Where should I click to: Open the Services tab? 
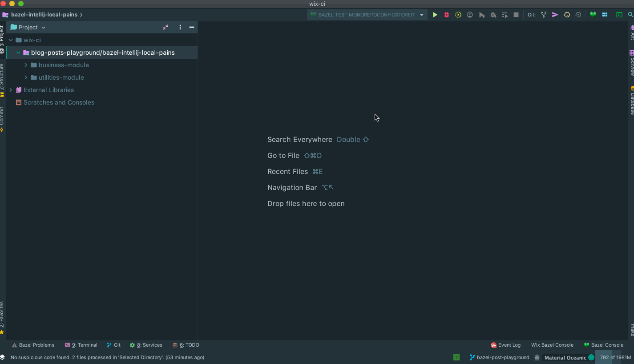click(x=146, y=345)
